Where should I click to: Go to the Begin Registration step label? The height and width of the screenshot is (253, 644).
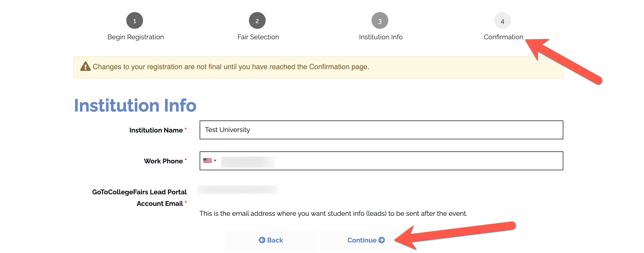coord(136,37)
